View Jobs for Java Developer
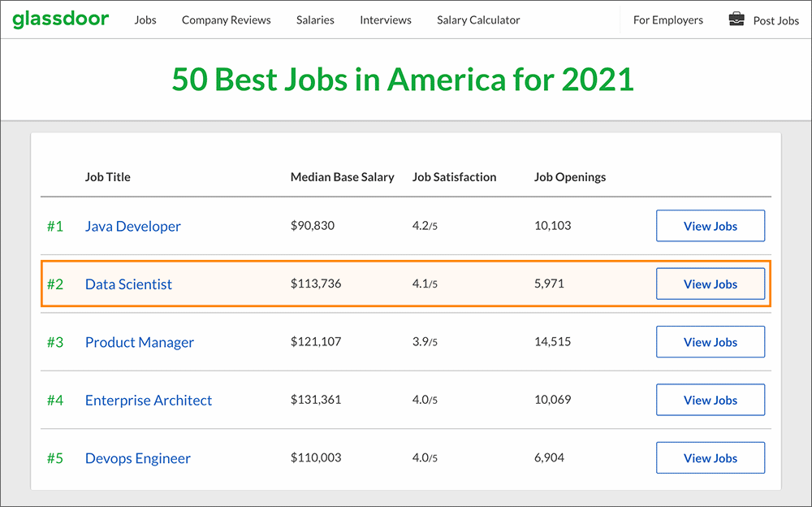Viewport: 812px width, 507px height. tap(710, 226)
